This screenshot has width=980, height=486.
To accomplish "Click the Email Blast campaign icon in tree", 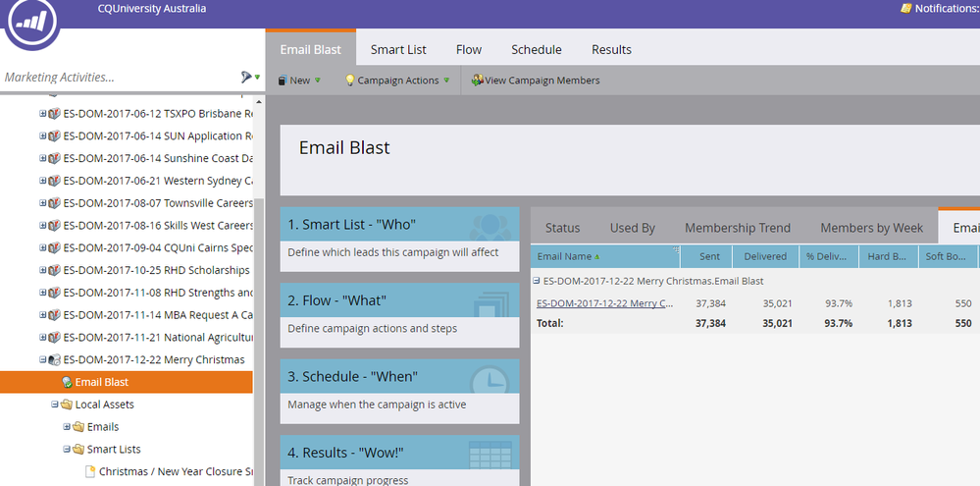I will pos(67,382).
